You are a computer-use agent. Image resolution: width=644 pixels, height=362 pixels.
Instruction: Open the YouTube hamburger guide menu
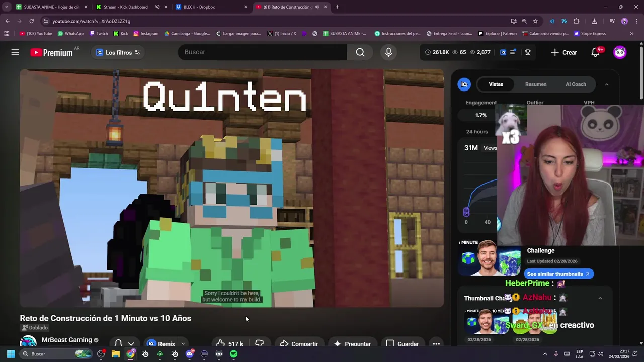click(15, 52)
